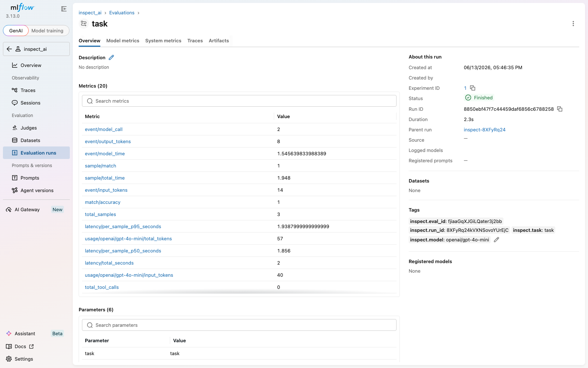This screenshot has height=368, width=588.
Task: Click the inspect_ai experiment selector box
Action: pyautogui.click(x=36, y=49)
